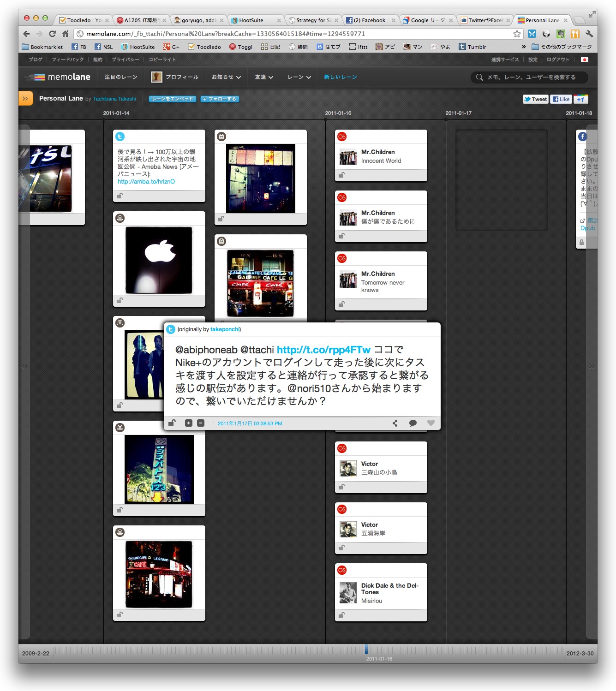616x691 pixels.
Task: Click the フォローする button
Action: 220,99
